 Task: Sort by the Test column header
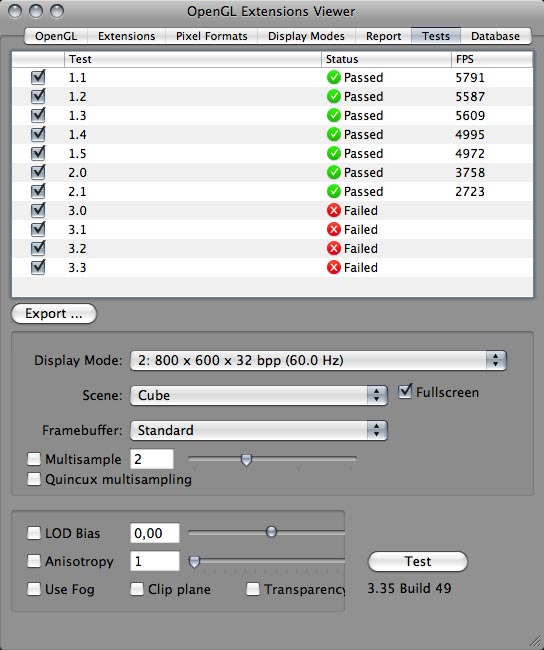pos(193,59)
